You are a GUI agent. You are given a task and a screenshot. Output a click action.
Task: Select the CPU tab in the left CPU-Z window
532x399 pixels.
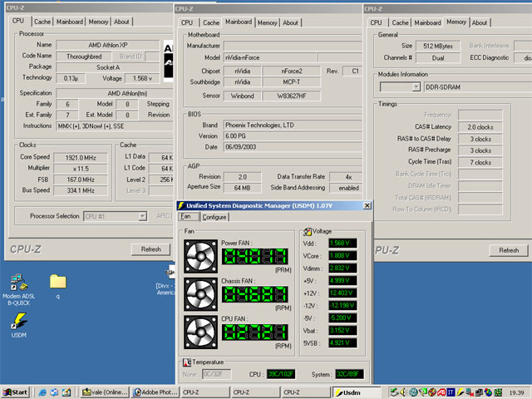(18, 21)
